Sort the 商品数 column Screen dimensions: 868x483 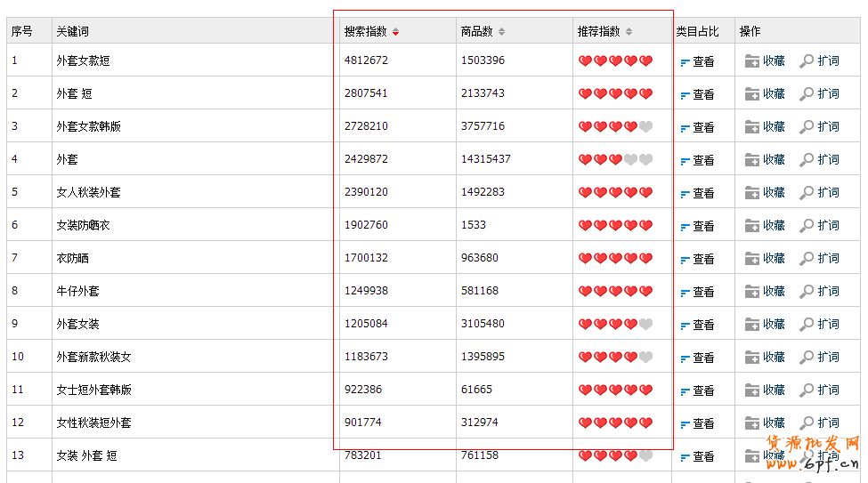[501, 32]
